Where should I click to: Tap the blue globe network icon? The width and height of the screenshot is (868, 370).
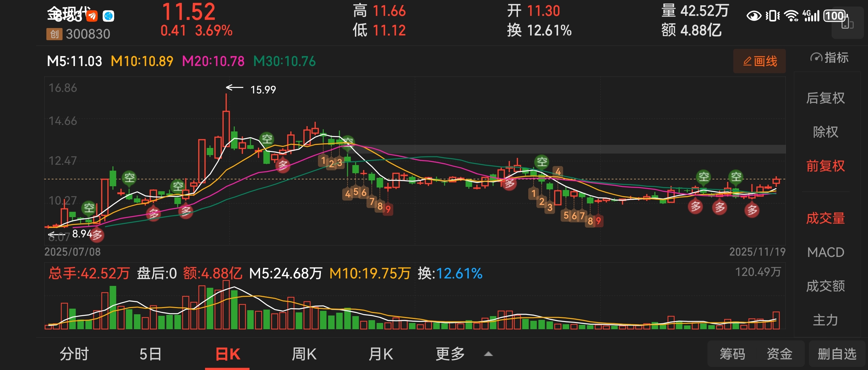tap(109, 16)
